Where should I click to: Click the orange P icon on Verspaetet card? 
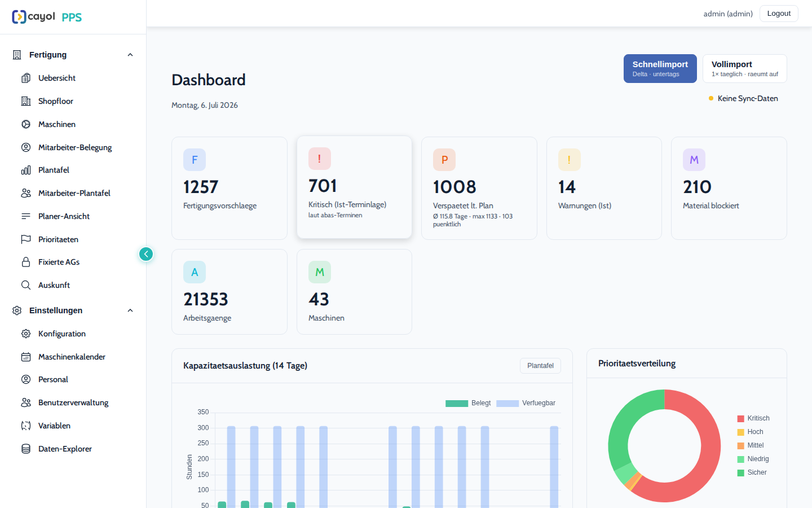click(444, 160)
